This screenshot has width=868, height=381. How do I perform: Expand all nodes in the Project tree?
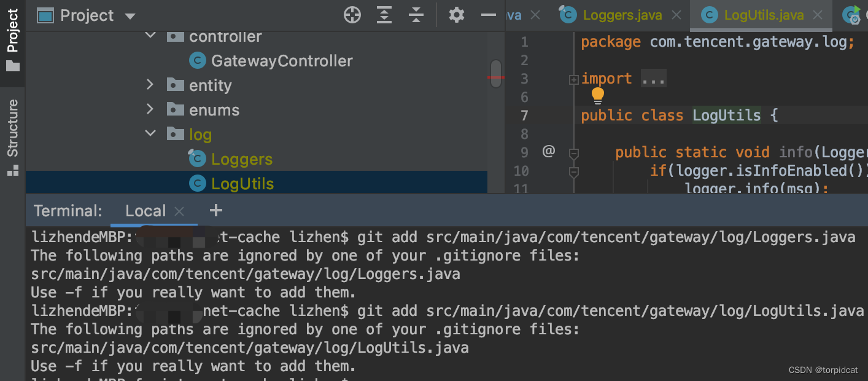click(x=384, y=14)
